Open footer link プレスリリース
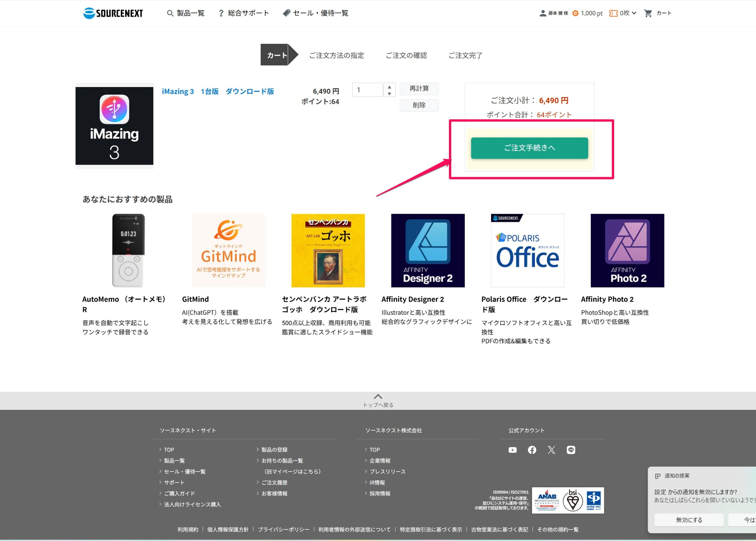 coord(387,472)
